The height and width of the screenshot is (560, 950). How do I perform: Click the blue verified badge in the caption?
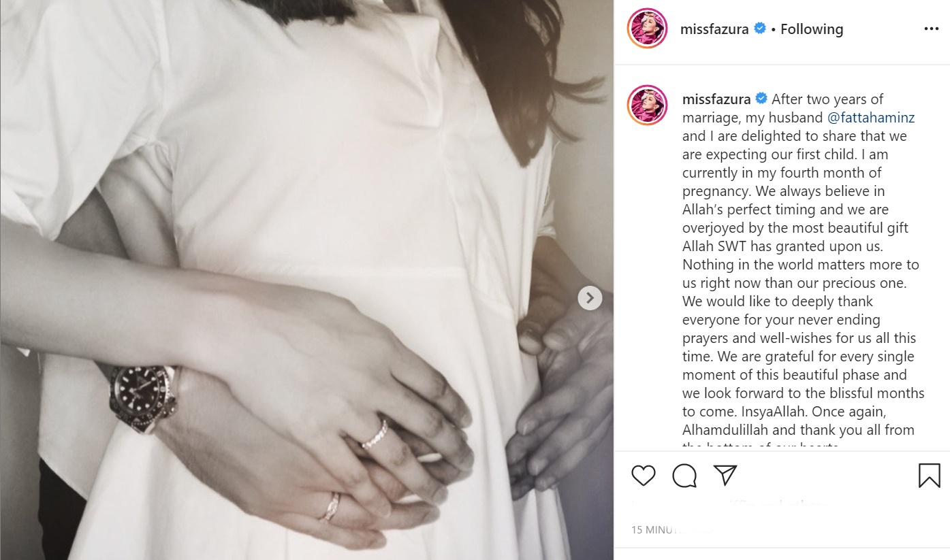[x=761, y=99]
